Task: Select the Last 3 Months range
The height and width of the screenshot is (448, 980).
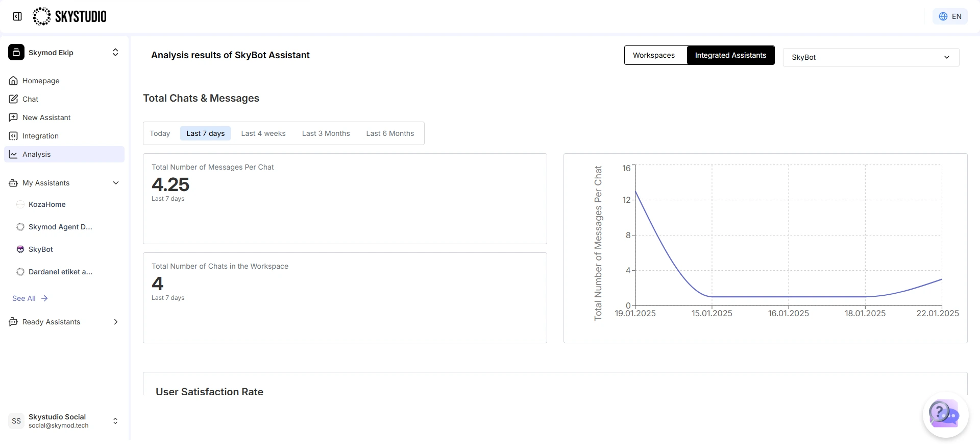Action: (326, 133)
